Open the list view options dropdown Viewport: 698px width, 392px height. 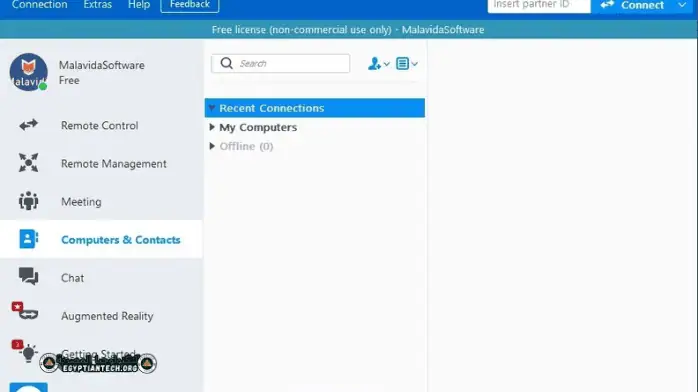point(406,64)
